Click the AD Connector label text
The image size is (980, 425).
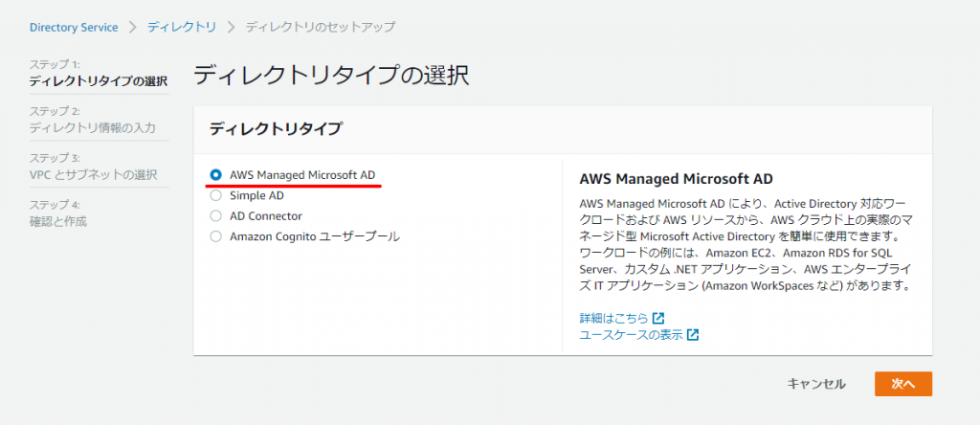pyautogui.click(x=266, y=216)
